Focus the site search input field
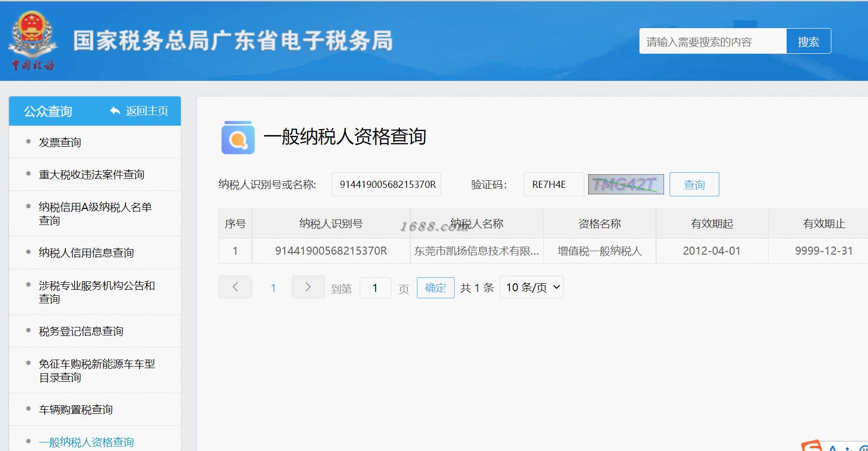This screenshot has width=868, height=451. [713, 41]
